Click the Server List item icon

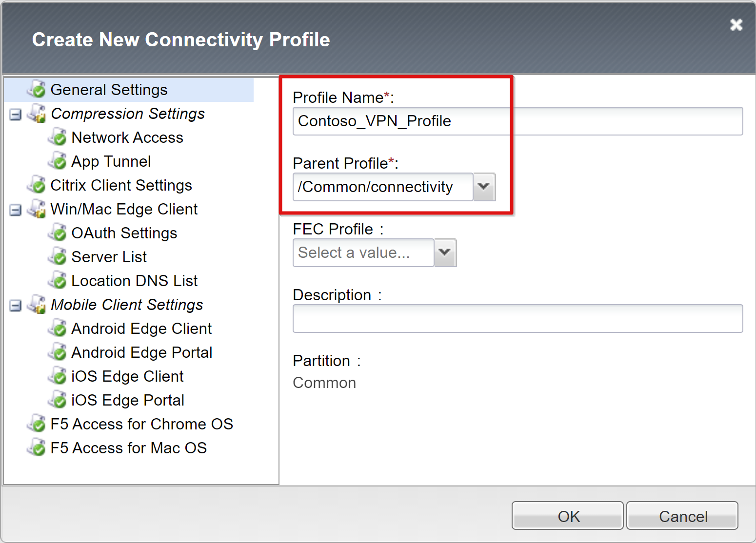pyautogui.click(x=58, y=257)
